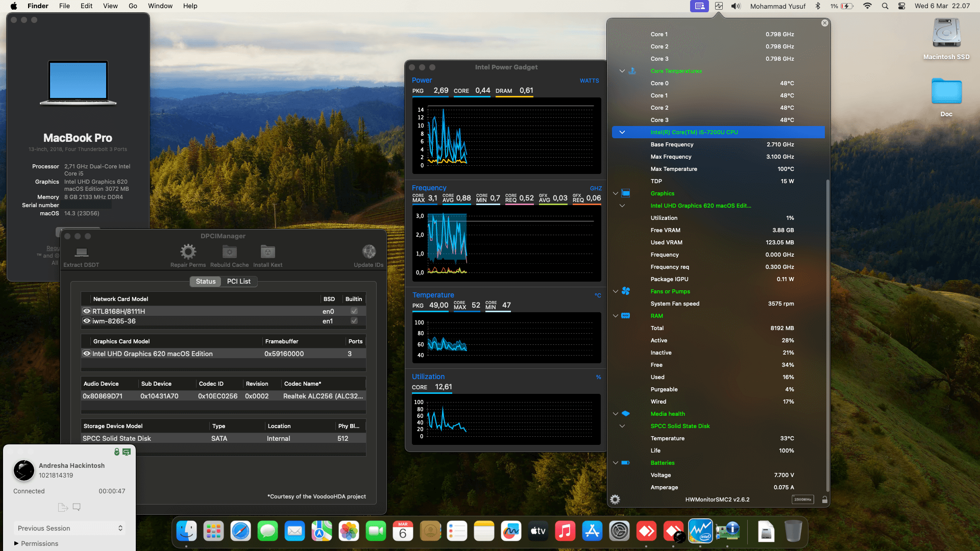Toggle visibility of Intel UHD Graphics 620
Image resolution: width=980 pixels, height=551 pixels.
[86, 354]
